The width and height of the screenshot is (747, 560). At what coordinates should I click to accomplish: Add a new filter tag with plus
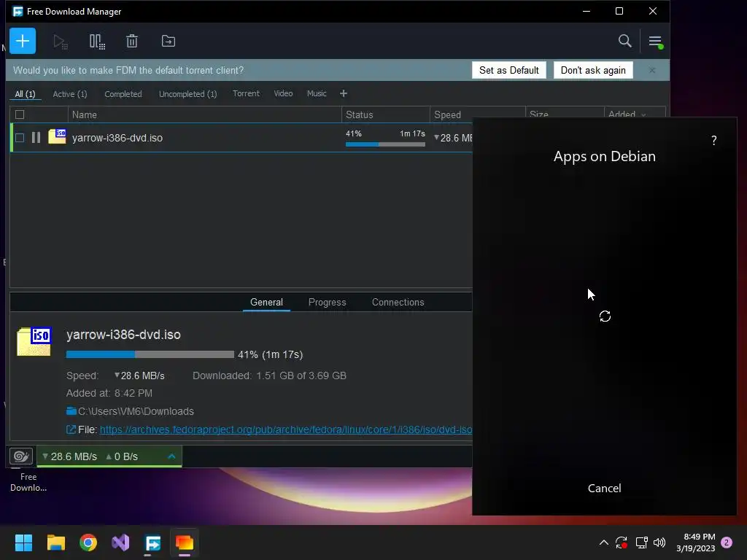344,93
